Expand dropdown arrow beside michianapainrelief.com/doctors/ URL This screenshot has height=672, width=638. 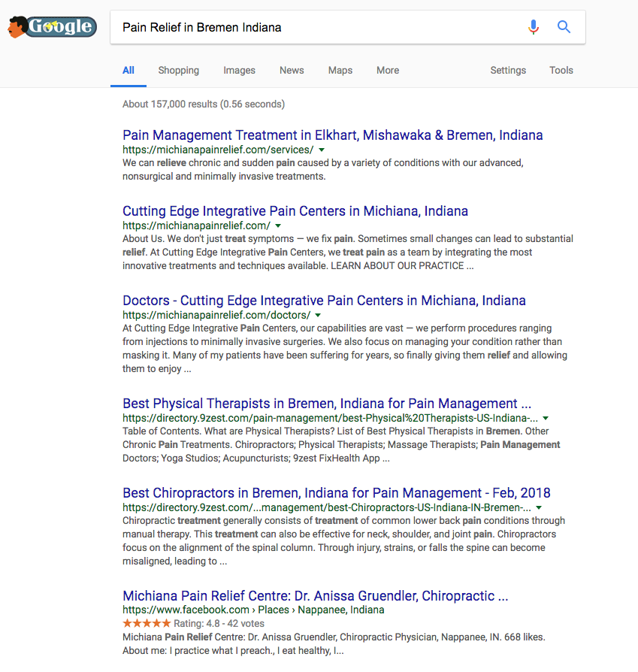(x=318, y=316)
